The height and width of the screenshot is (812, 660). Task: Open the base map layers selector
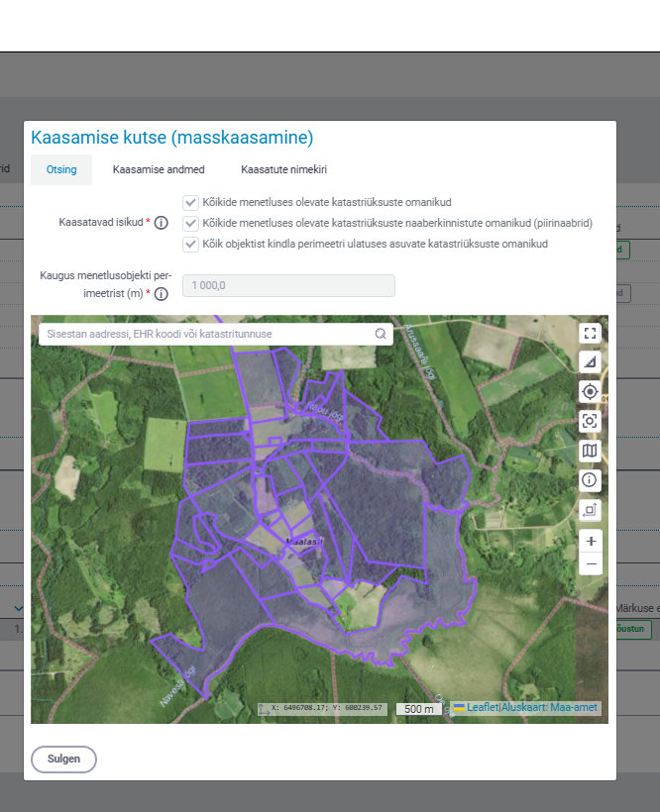point(590,451)
